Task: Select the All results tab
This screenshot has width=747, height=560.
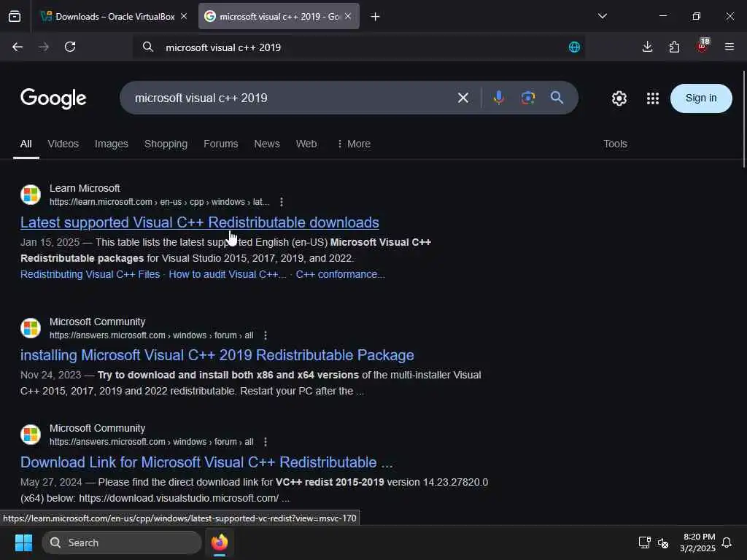Action: tap(26, 144)
